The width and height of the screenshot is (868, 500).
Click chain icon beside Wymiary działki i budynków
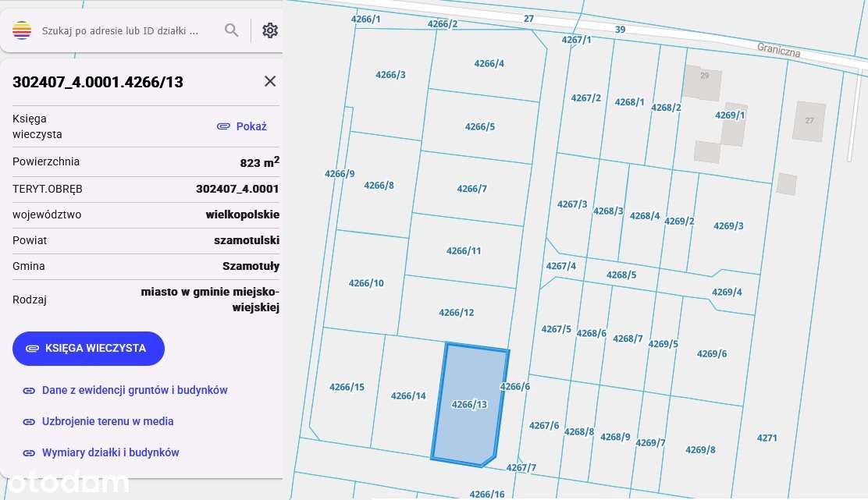(x=29, y=453)
